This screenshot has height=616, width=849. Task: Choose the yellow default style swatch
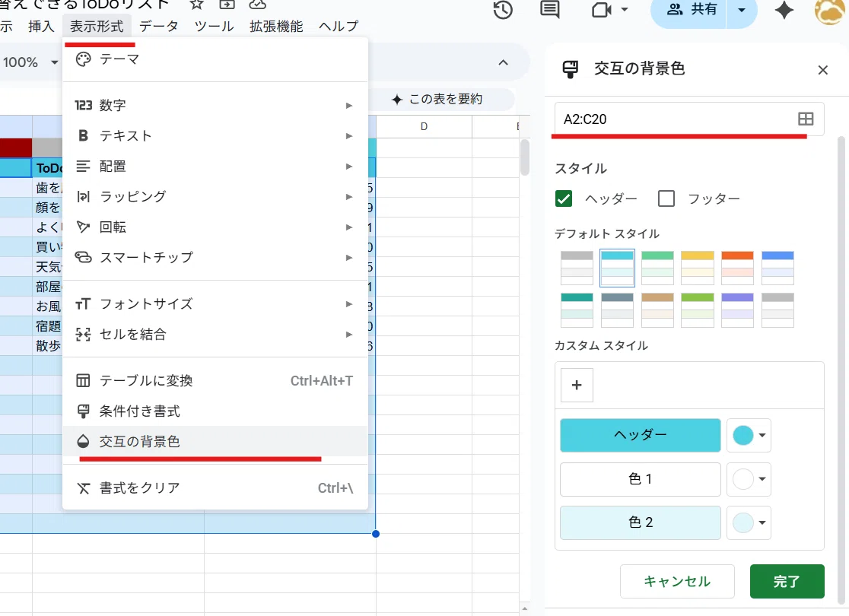click(698, 268)
